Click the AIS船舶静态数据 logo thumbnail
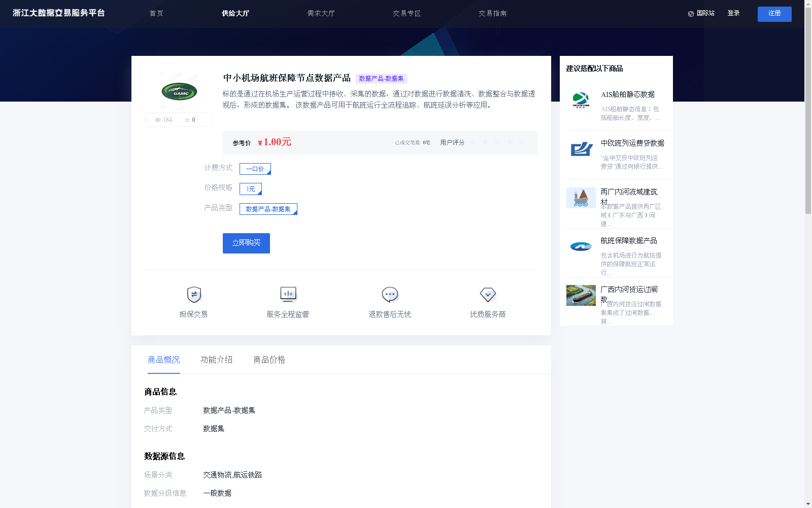This screenshot has height=508, width=812. pyautogui.click(x=581, y=100)
